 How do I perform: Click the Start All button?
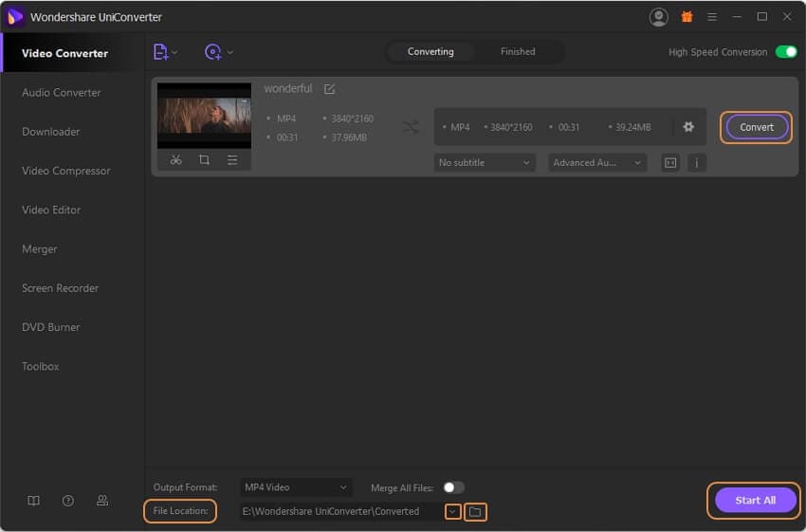pos(755,500)
